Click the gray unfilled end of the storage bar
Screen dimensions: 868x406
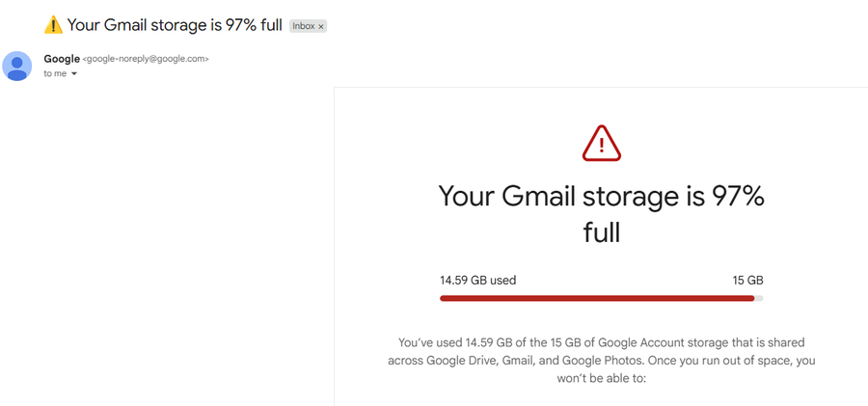click(x=759, y=298)
